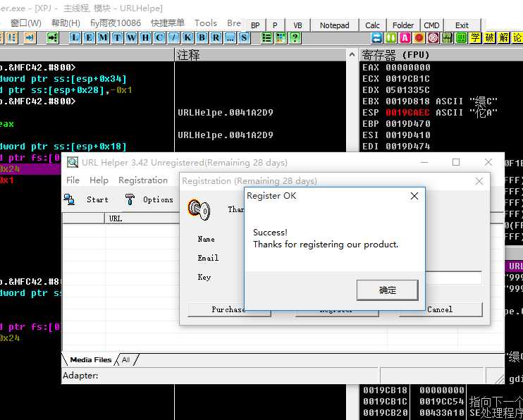Open URL Helper Help menu

click(99, 180)
